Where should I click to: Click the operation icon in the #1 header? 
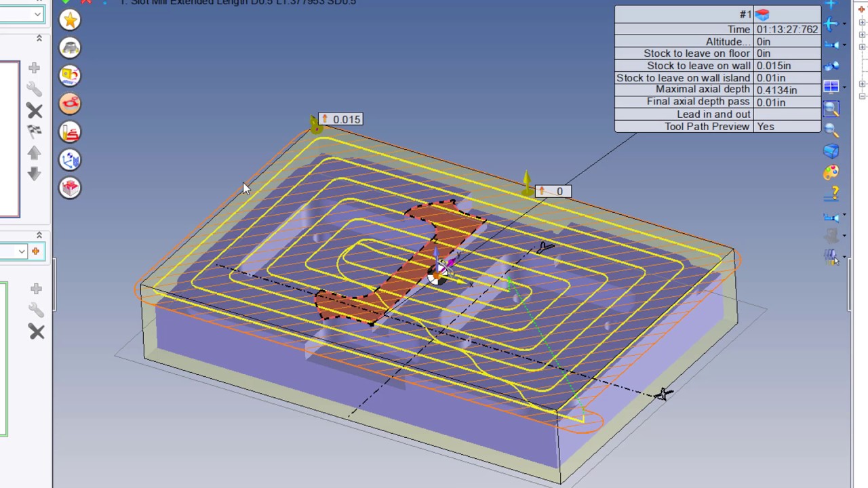(x=762, y=14)
